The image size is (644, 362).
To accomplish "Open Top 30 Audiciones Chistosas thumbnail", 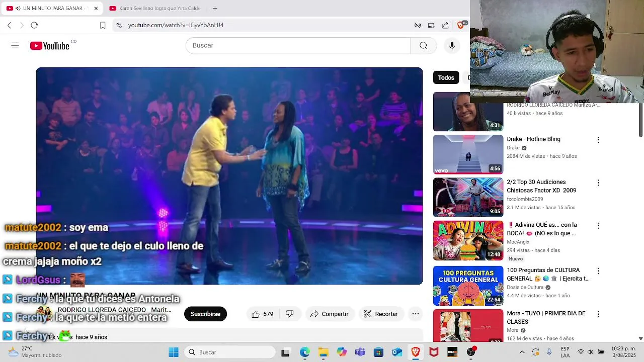I will (x=468, y=198).
